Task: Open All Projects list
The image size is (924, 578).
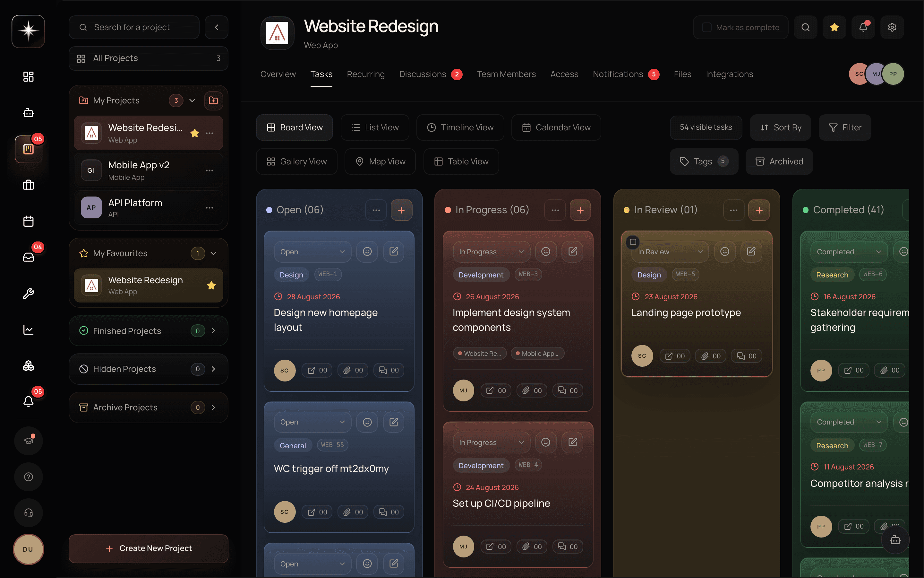Action: click(149, 58)
